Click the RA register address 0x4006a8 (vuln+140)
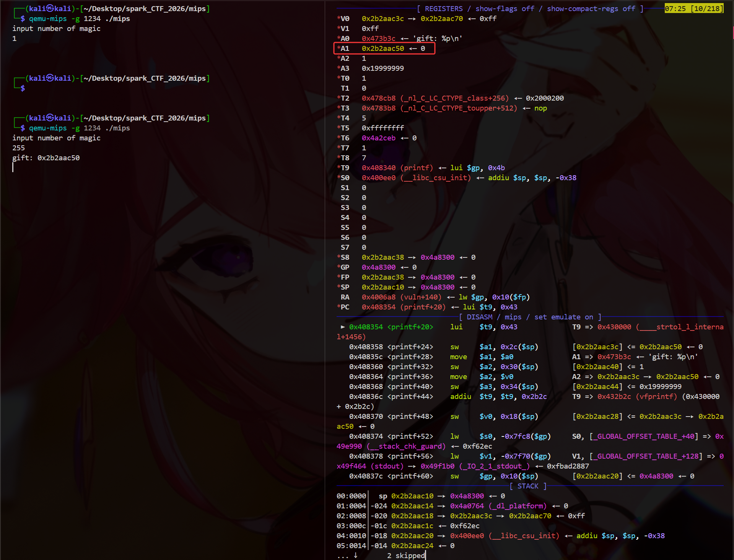The image size is (734, 560). tap(401, 297)
